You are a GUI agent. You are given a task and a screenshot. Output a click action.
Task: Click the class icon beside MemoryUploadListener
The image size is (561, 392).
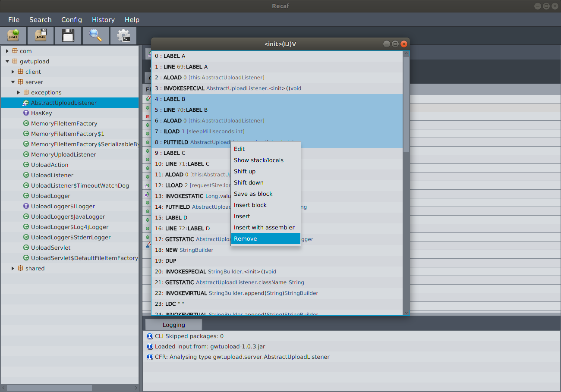pyautogui.click(x=26, y=154)
